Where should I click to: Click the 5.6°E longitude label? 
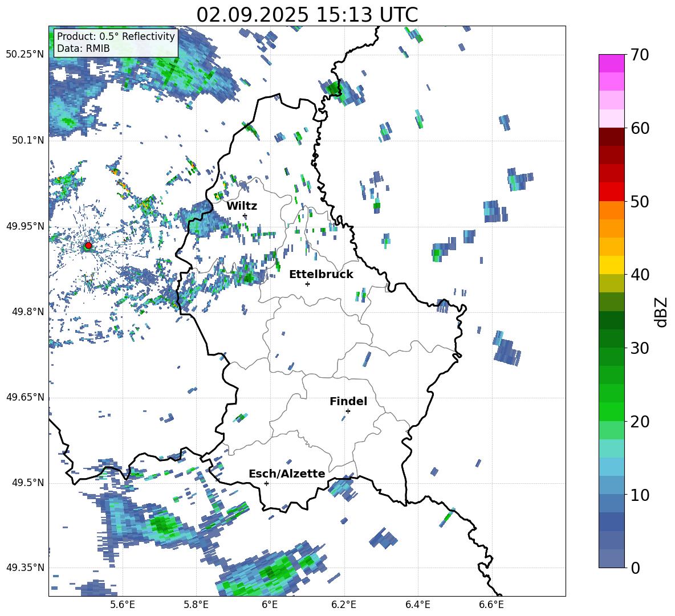123,605
